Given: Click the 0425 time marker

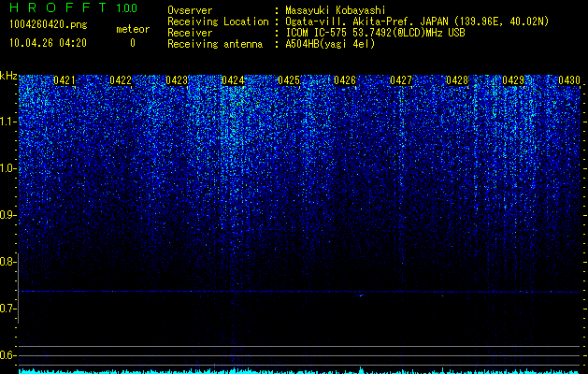Looking at the screenshot, I should (x=289, y=80).
